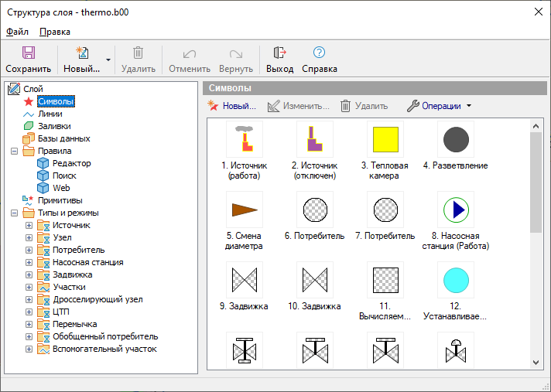Select the '2. Источник (отключен)' purple symbol
The height and width of the screenshot is (392, 551).
pos(315,140)
